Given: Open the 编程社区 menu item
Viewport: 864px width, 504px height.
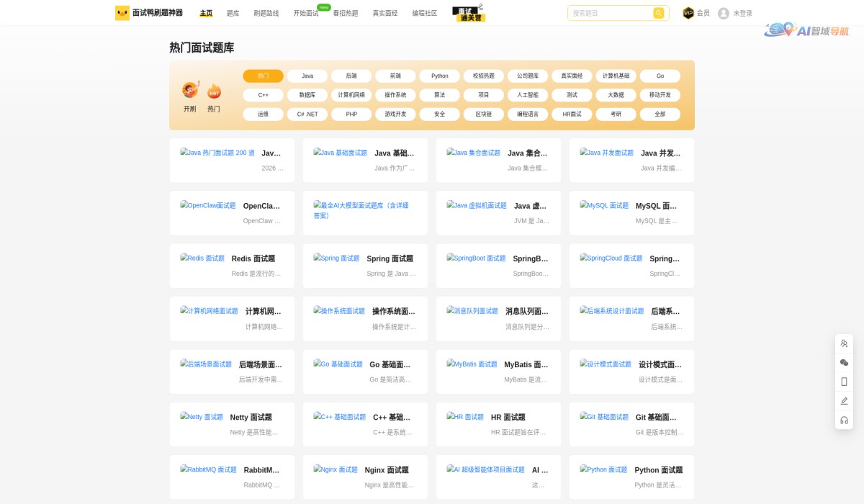Looking at the screenshot, I should 425,12.
